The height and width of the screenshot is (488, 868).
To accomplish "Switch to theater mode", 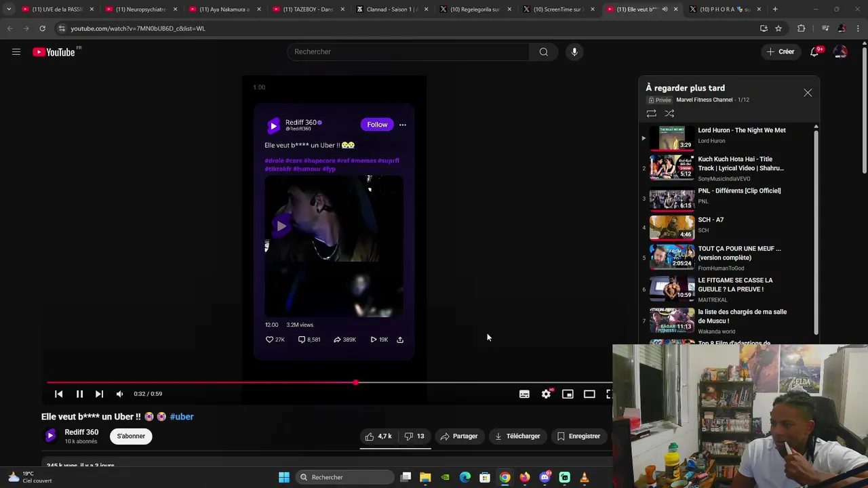I will [589, 394].
